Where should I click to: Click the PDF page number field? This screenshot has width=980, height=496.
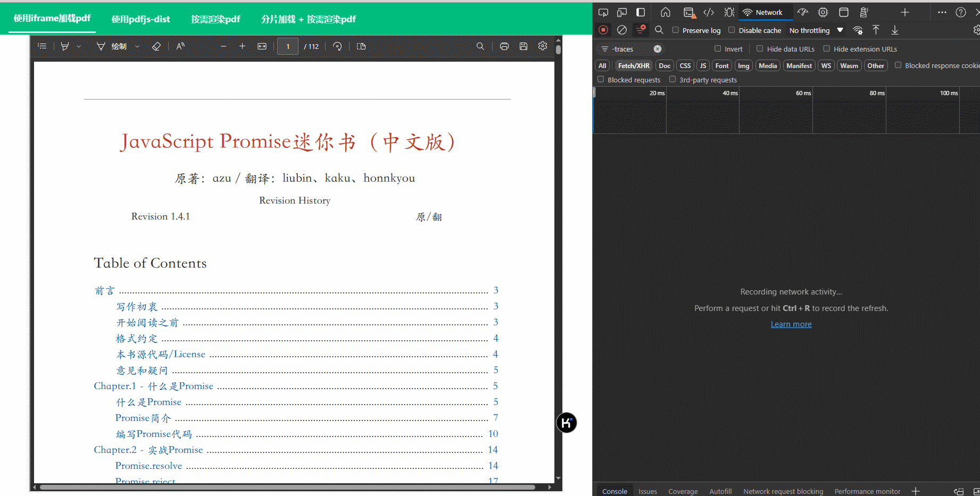coord(288,46)
